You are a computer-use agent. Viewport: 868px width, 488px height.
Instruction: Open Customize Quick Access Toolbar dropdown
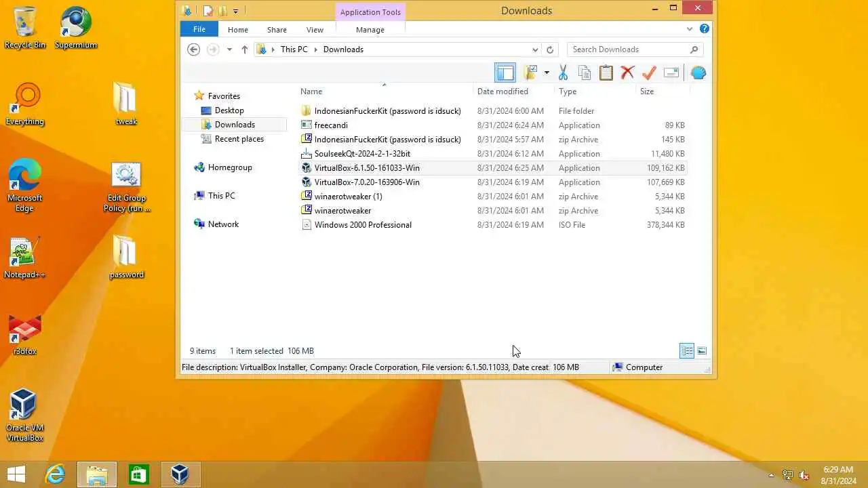click(235, 11)
